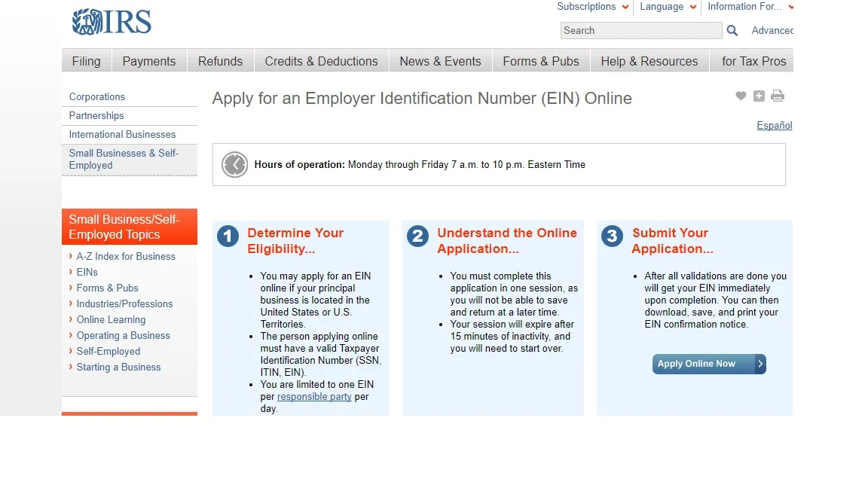Open A-Z Index for Business link
Screen dimensions: 868x488
click(x=126, y=256)
